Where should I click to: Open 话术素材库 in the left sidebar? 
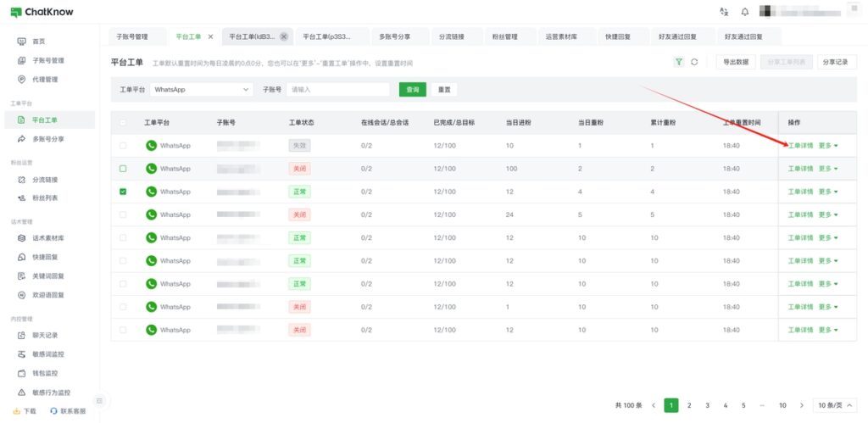(x=48, y=239)
